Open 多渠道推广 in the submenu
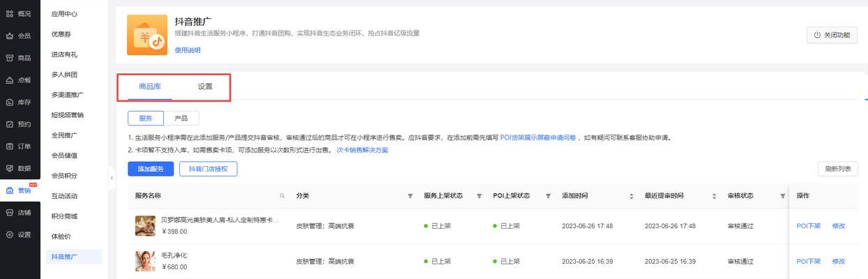Viewport: 868px width, 279px height. [x=67, y=95]
